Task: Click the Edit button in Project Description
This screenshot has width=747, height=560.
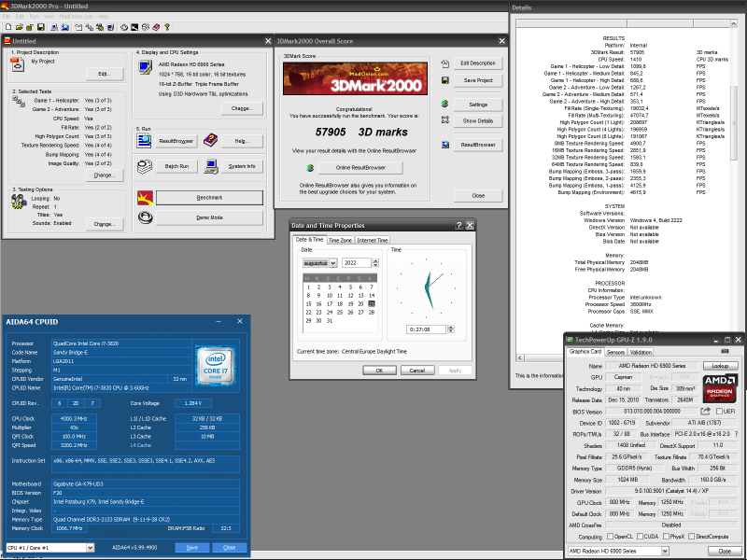Action: (x=105, y=74)
